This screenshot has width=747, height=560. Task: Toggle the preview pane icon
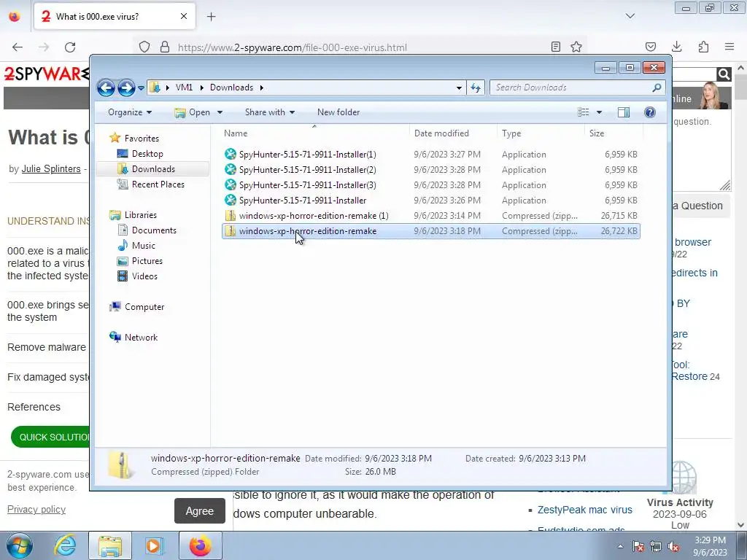[x=623, y=112]
